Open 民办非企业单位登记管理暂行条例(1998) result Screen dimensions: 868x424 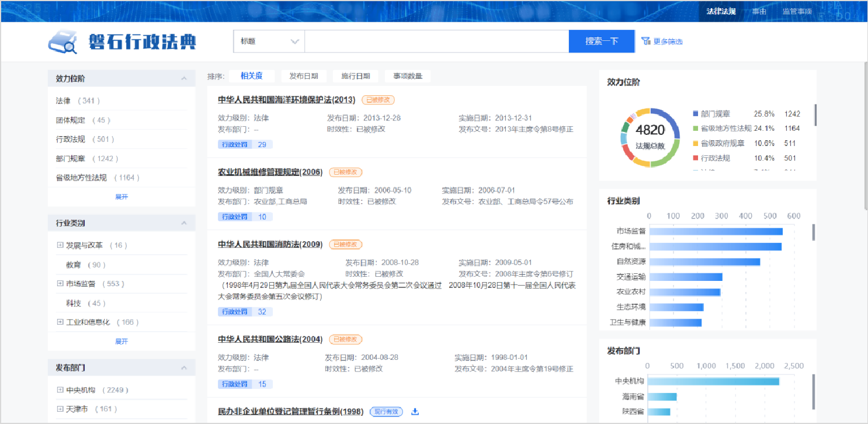pos(290,412)
